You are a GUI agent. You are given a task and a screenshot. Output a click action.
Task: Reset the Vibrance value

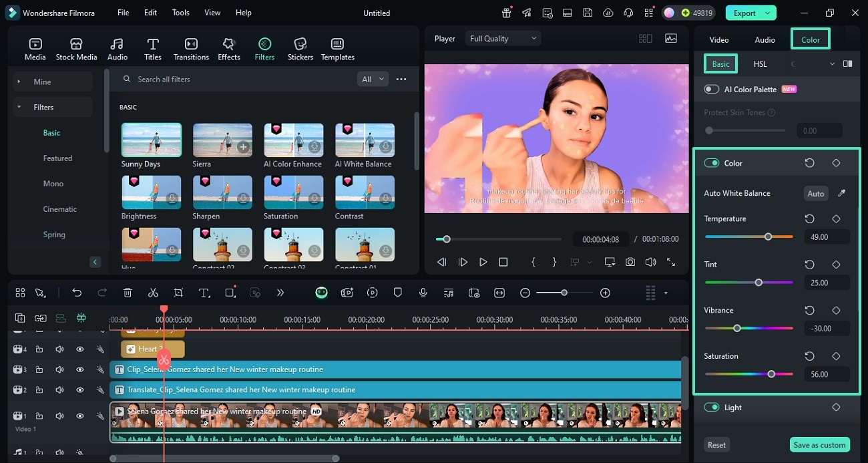(809, 310)
